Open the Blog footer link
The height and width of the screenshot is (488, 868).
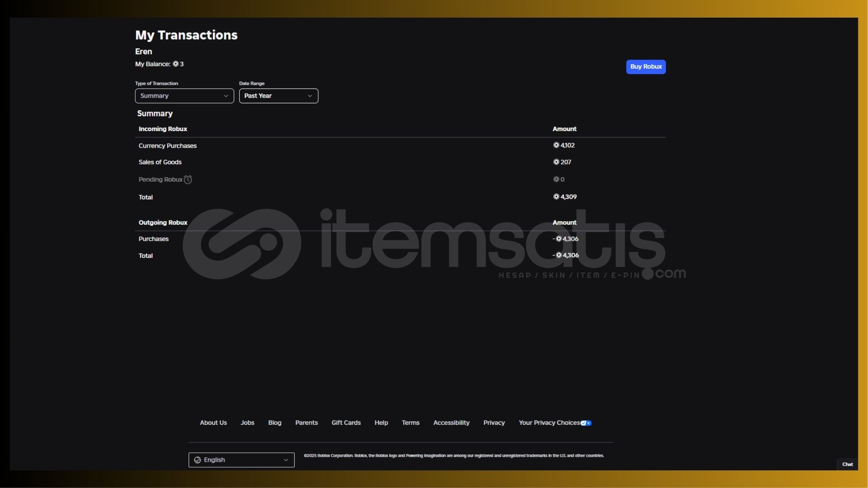coord(275,422)
